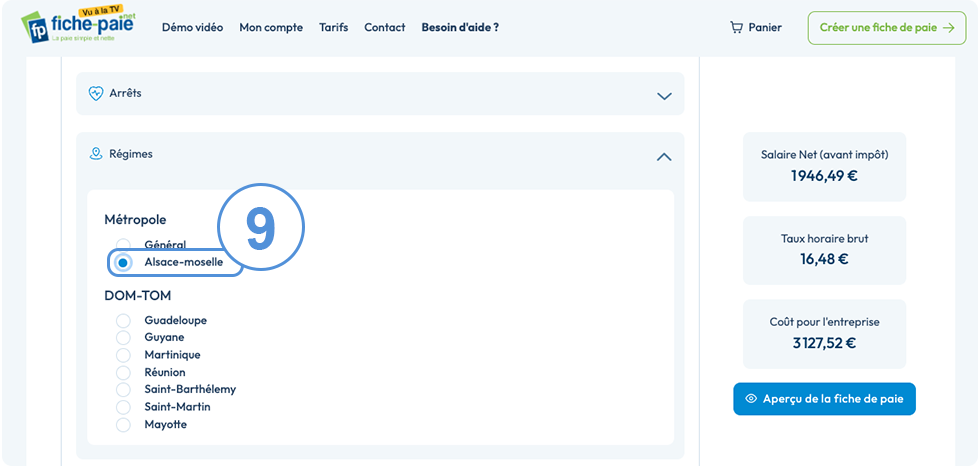The image size is (980, 469).
Task: Go to Mon compte
Action: coord(271,28)
